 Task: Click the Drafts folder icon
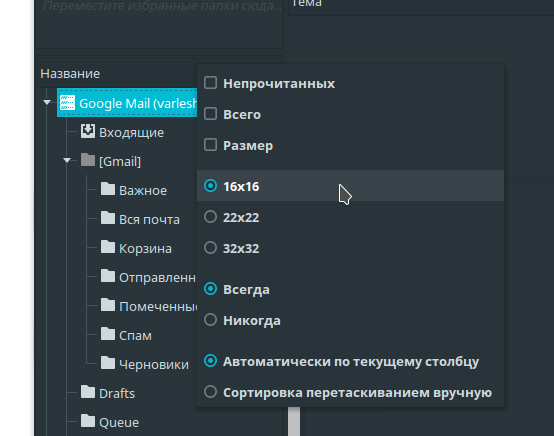[x=88, y=392]
